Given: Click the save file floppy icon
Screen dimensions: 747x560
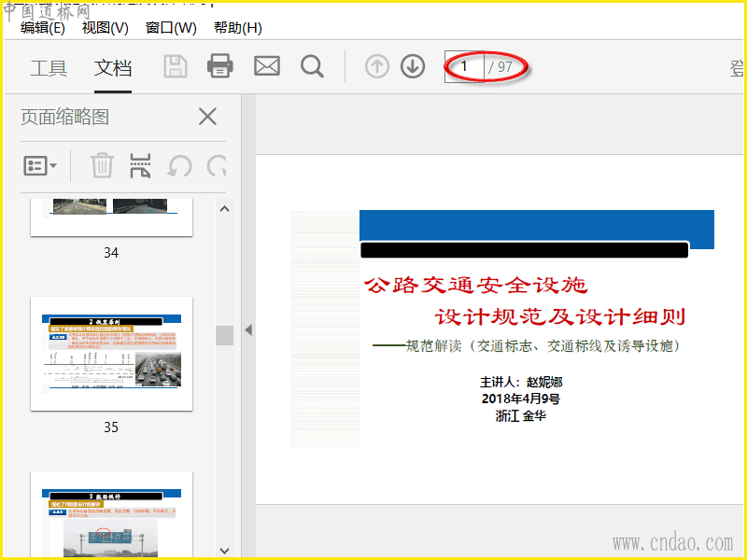Looking at the screenshot, I should (176, 66).
